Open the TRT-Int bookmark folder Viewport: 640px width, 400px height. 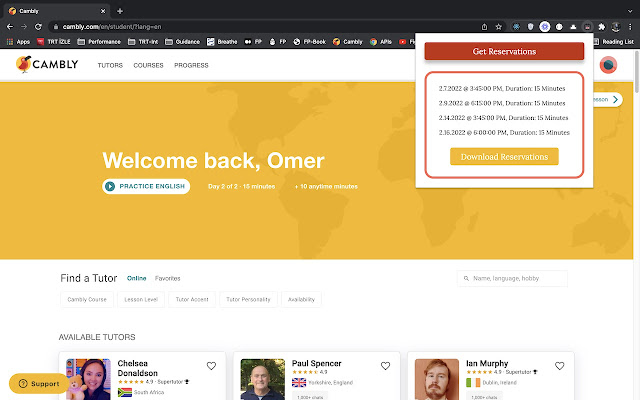(143, 42)
